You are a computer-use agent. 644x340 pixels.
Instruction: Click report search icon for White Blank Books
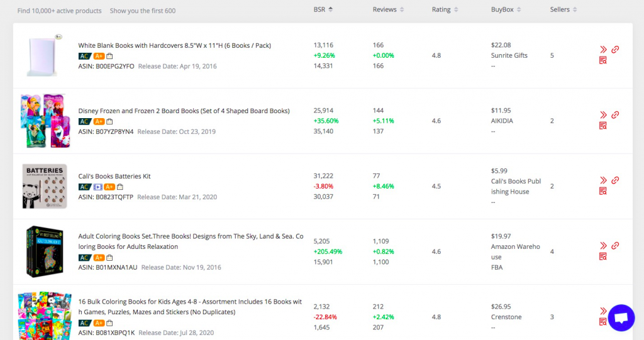click(603, 60)
